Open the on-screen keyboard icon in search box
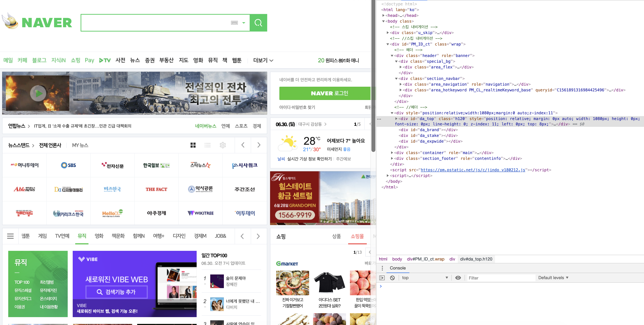This screenshot has height=325, width=644. pos(234,23)
